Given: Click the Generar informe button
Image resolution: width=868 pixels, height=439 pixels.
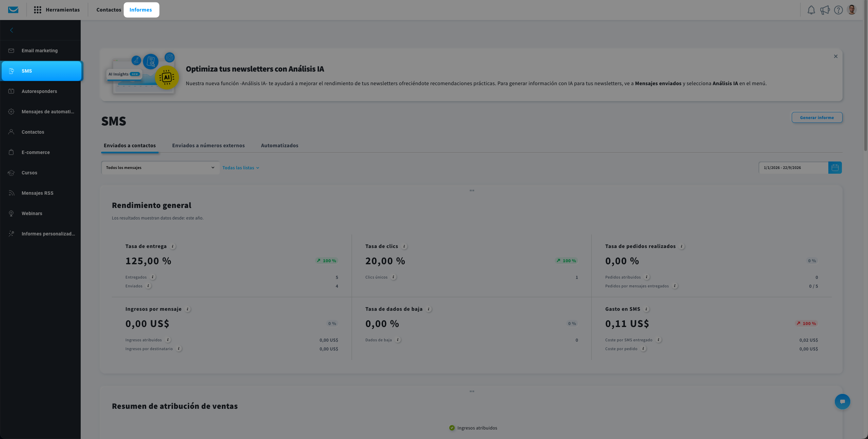Looking at the screenshot, I should click(817, 118).
